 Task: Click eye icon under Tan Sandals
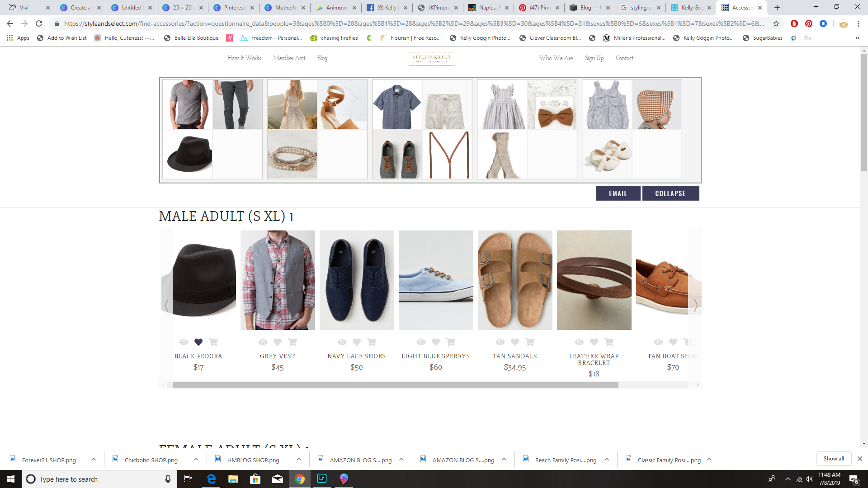click(x=500, y=342)
